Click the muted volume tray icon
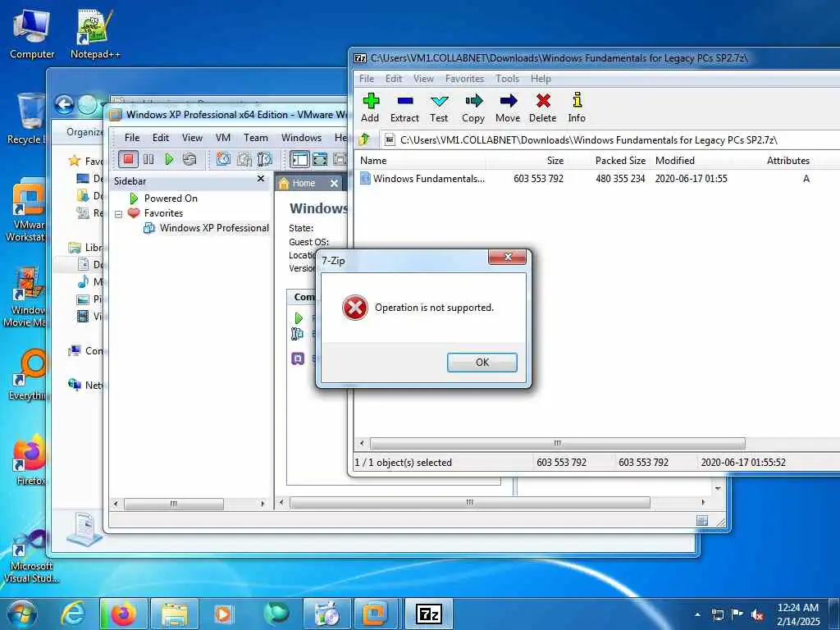The height and width of the screenshot is (630, 840). pos(757,614)
